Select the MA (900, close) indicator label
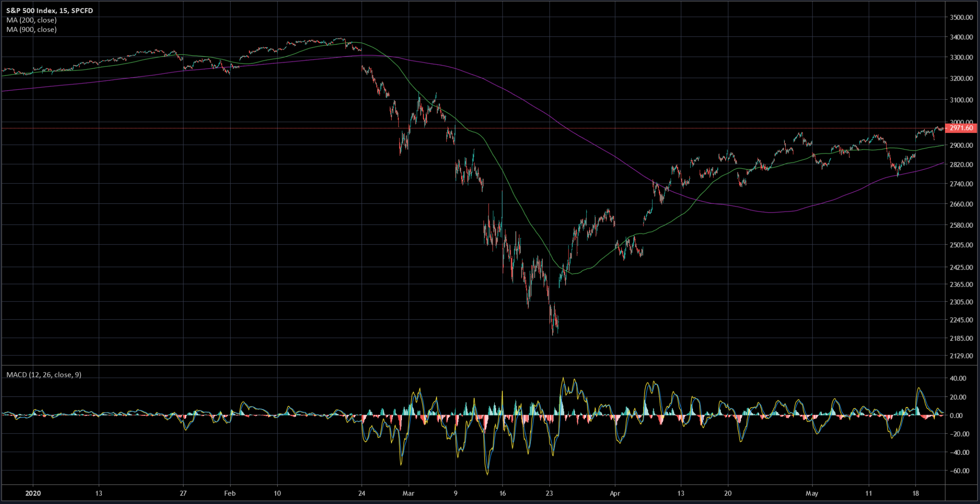The width and height of the screenshot is (980, 504). (32, 29)
